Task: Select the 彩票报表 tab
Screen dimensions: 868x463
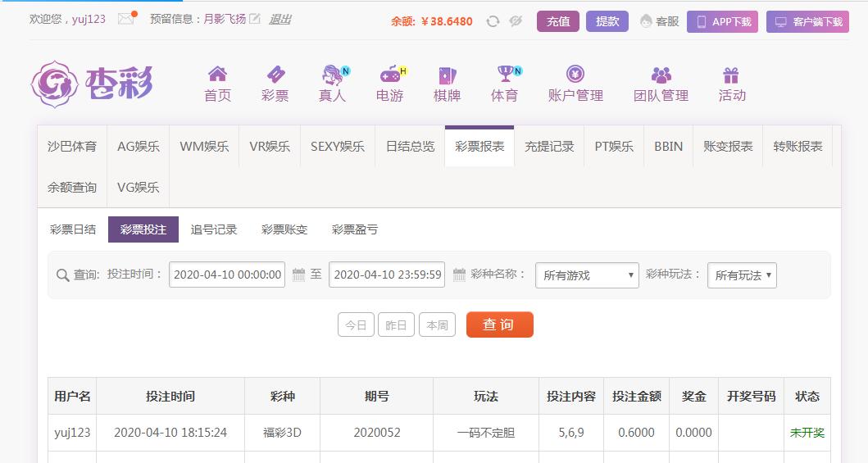Action: pyautogui.click(x=479, y=147)
